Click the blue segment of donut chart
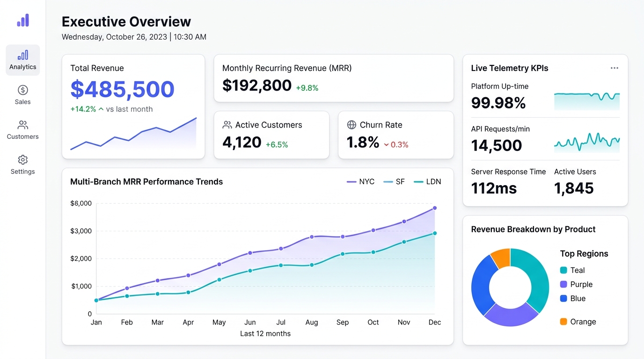This screenshot has height=359, width=644. (480, 282)
